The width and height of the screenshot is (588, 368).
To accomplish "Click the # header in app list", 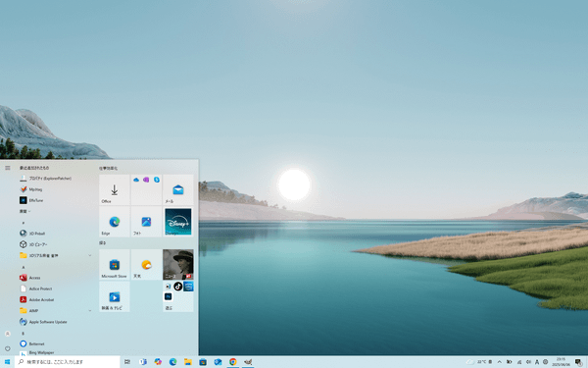I will click(24, 223).
